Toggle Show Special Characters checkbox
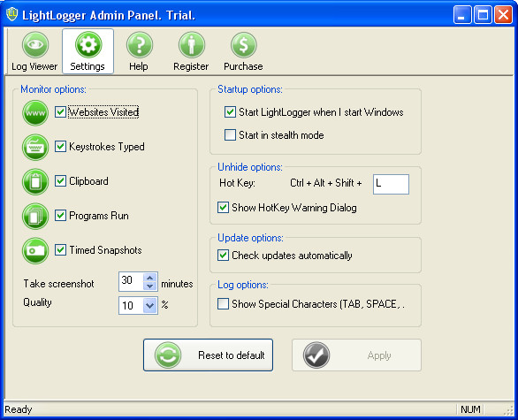This screenshot has height=420, width=518. tap(223, 303)
